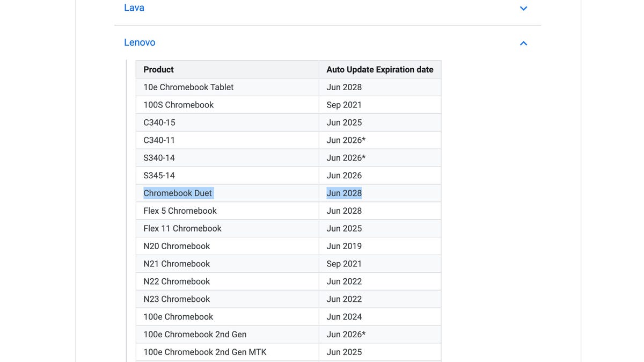Expand the Lava section chevron
Viewport: 644px width, 362px height.
click(523, 9)
